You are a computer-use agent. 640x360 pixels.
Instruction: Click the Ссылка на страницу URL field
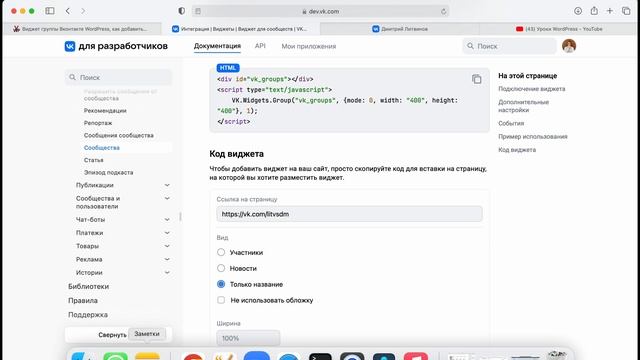349,214
